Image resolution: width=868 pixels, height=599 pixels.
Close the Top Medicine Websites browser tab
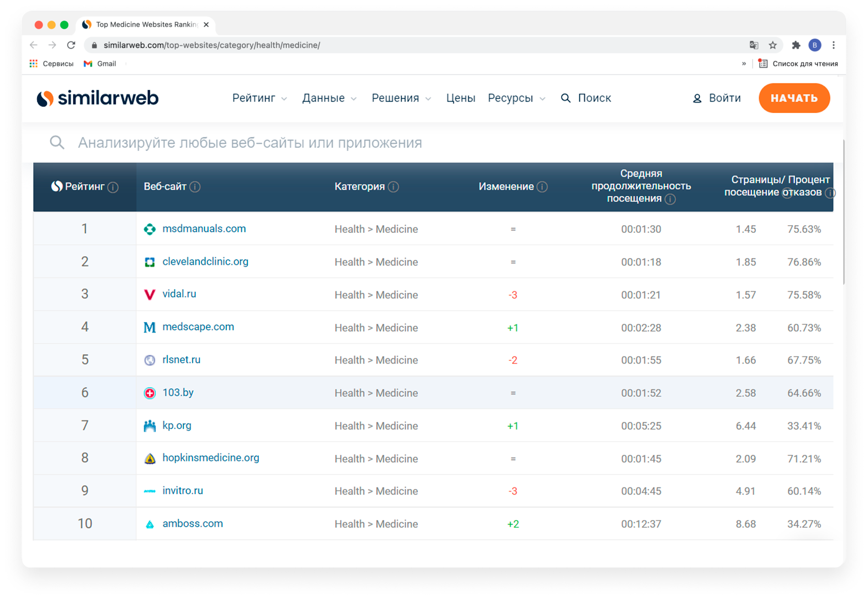[x=206, y=25]
